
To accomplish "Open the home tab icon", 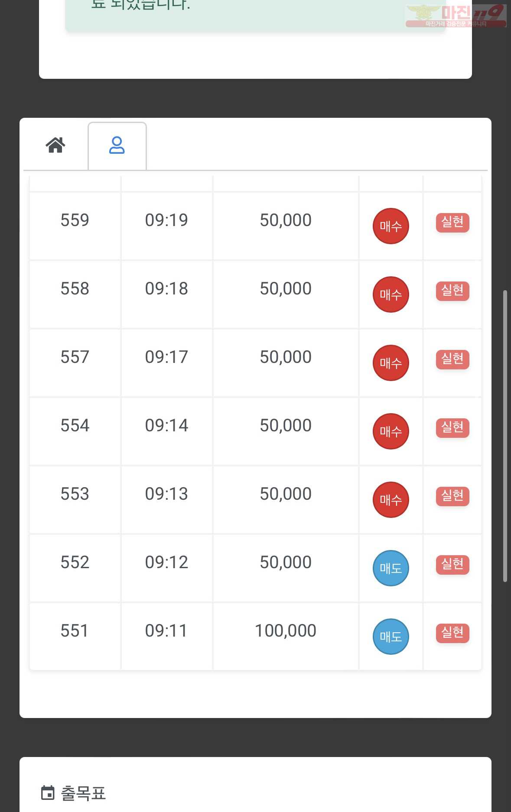I will click(x=55, y=145).
